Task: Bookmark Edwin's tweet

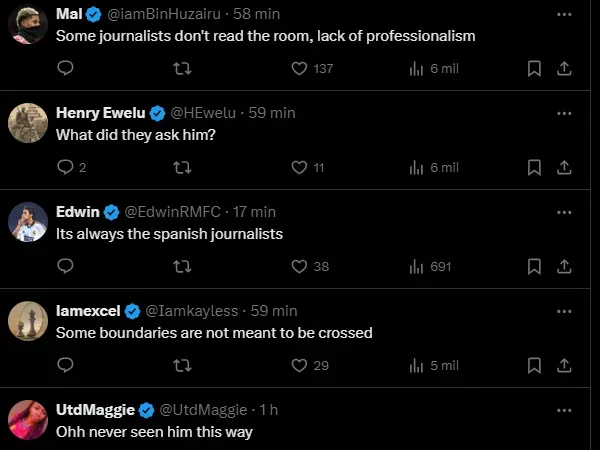Action: point(534,266)
